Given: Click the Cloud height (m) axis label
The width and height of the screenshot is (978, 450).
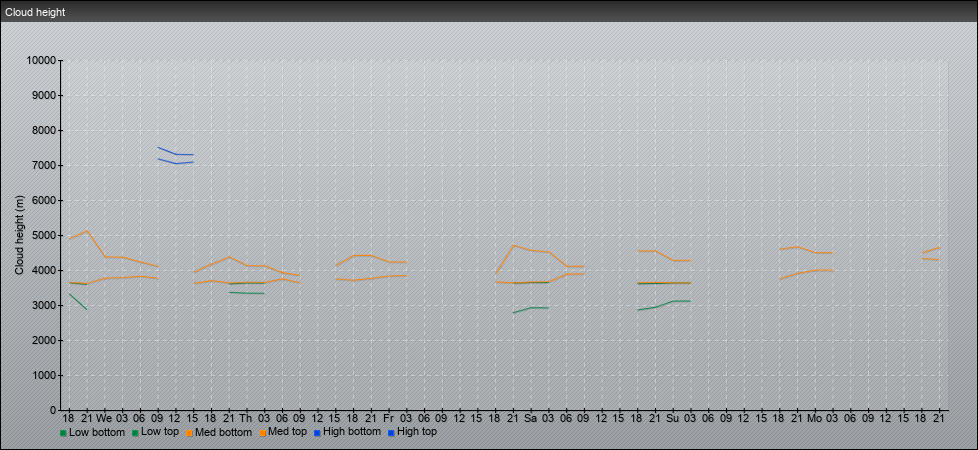Looking at the screenshot, I should pos(19,235).
